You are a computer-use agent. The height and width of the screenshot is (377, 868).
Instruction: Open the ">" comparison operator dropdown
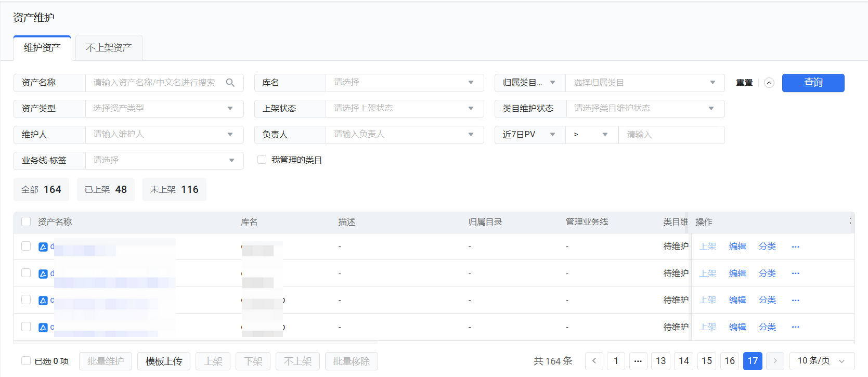(x=592, y=135)
